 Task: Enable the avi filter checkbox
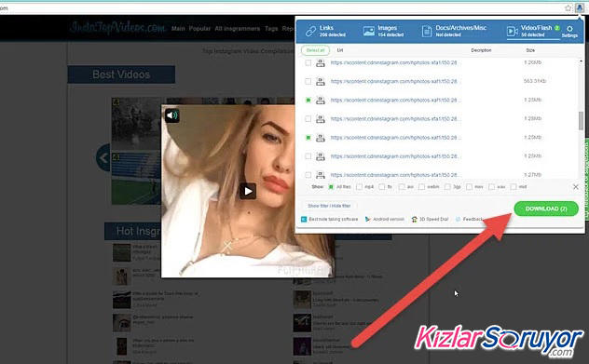[402, 187]
